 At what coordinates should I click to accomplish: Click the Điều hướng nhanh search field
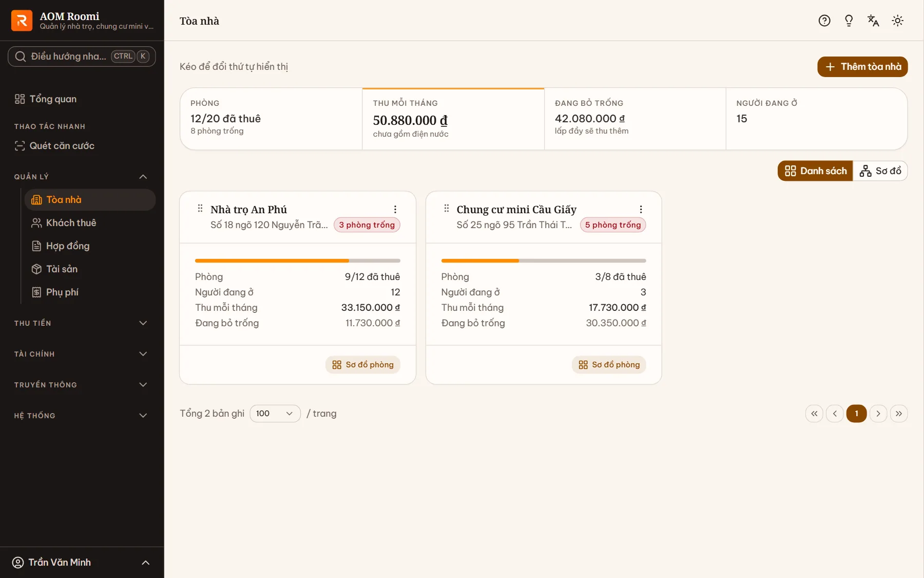coord(82,57)
